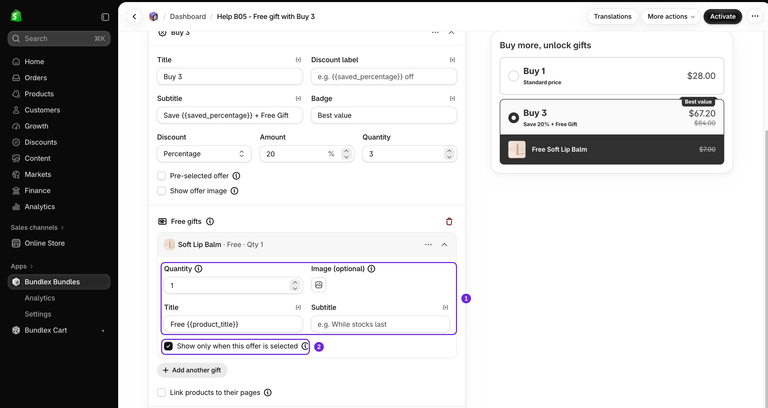Insert variable in gift Subtitle field
Image resolution: width=768 pixels, height=408 pixels.
pyautogui.click(x=445, y=308)
